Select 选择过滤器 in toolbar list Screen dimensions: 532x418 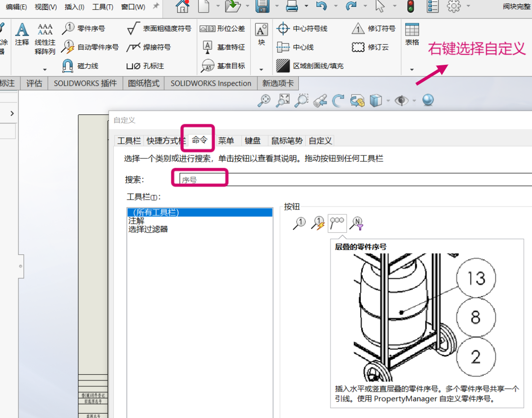(x=148, y=229)
